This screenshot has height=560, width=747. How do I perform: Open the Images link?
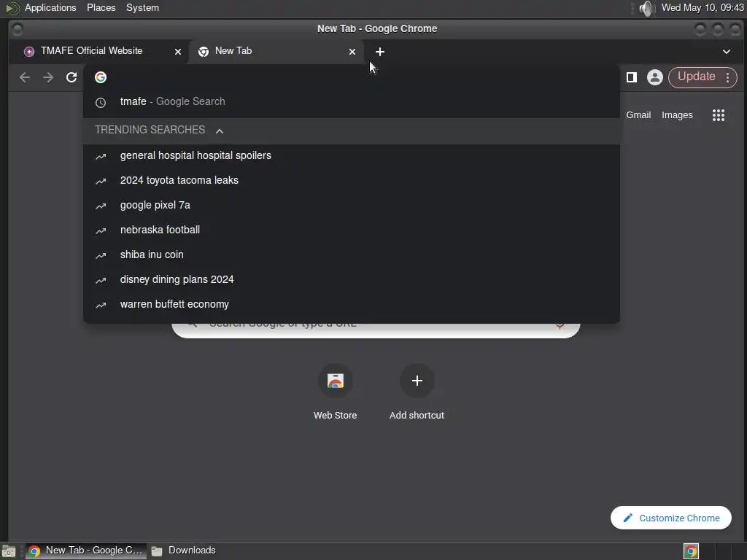click(x=677, y=114)
